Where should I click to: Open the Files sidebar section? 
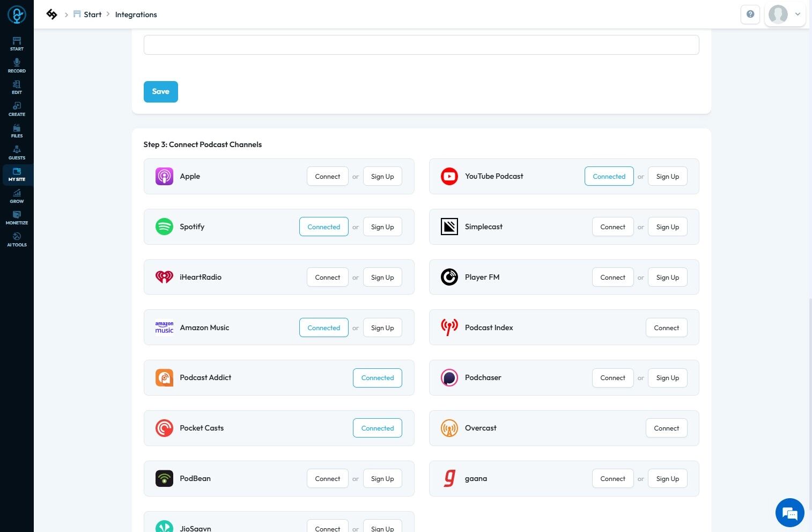pyautogui.click(x=17, y=131)
